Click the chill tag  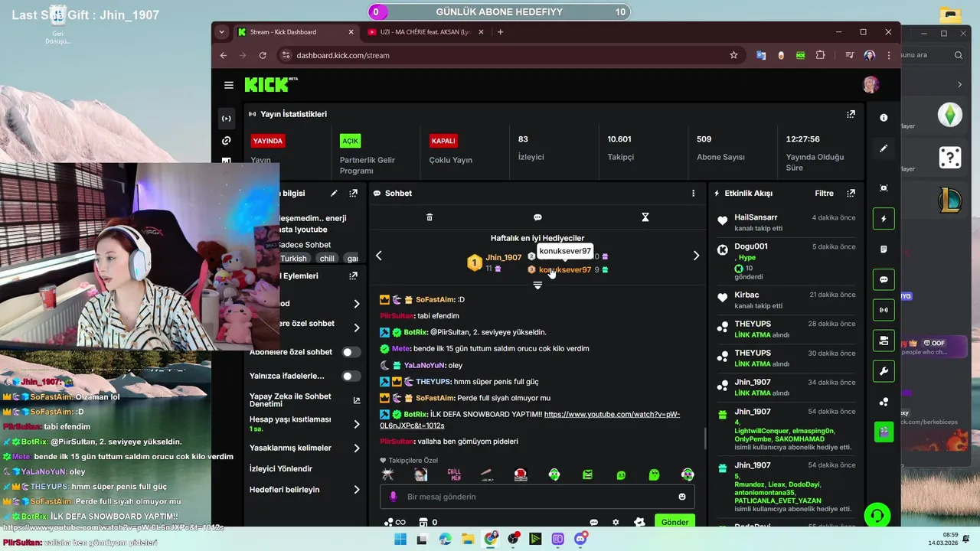[327, 259]
